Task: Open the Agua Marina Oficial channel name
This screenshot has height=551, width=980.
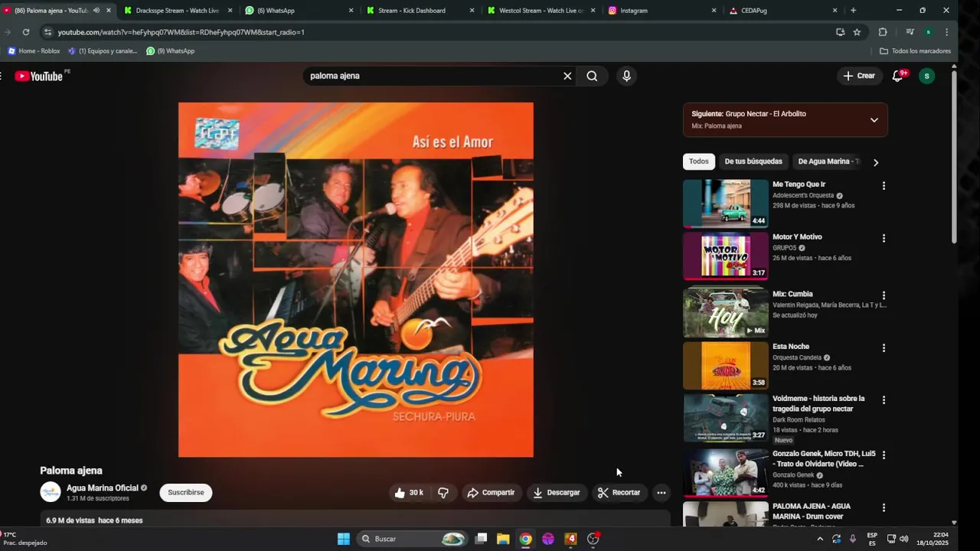Action: click(103, 488)
